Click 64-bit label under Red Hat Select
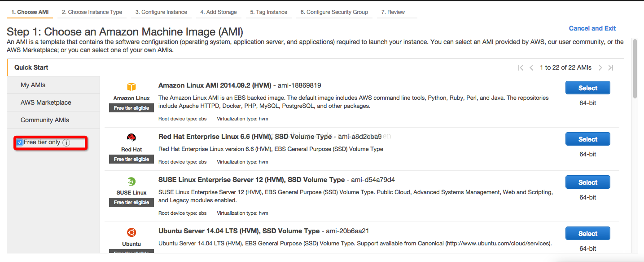Viewport: 644px width, 262px height. (588, 154)
